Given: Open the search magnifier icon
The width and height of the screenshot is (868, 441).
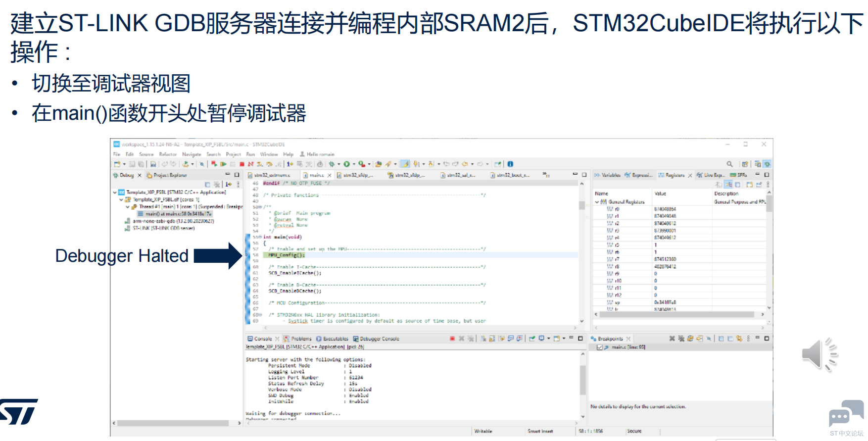Looking at the screenshot, I should click(729, 164).
